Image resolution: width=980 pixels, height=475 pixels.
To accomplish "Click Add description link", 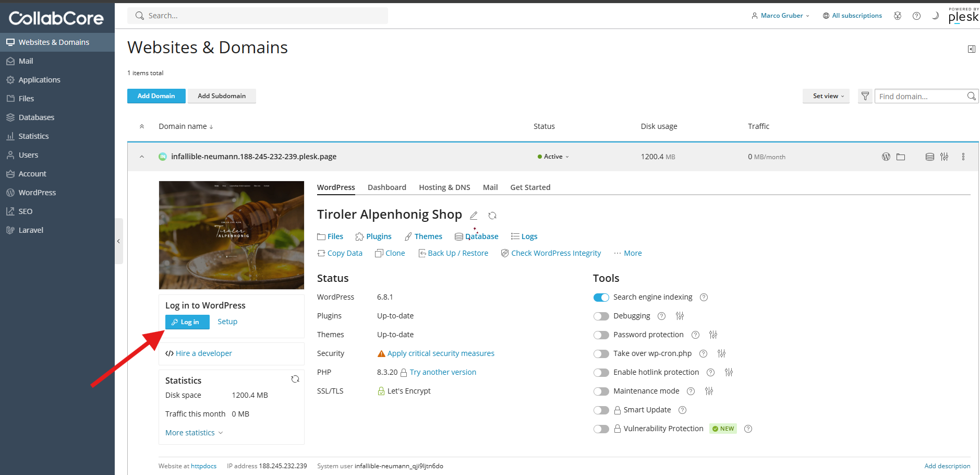I will coord(947,466).
